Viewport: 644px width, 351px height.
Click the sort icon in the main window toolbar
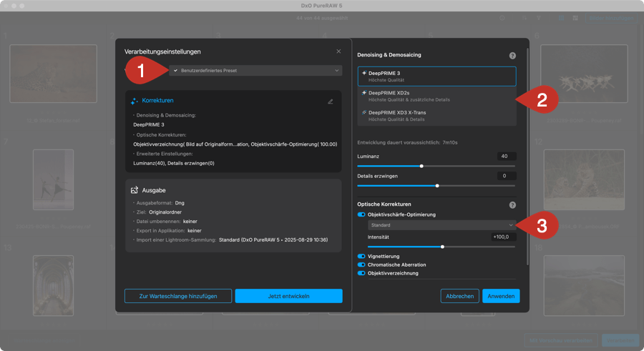pyautogui.click(x=525, y=18)
